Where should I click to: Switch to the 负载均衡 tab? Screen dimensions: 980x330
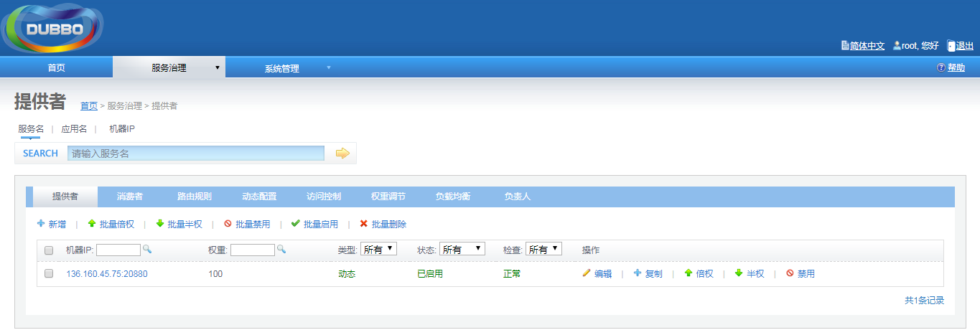coord(453,197)
